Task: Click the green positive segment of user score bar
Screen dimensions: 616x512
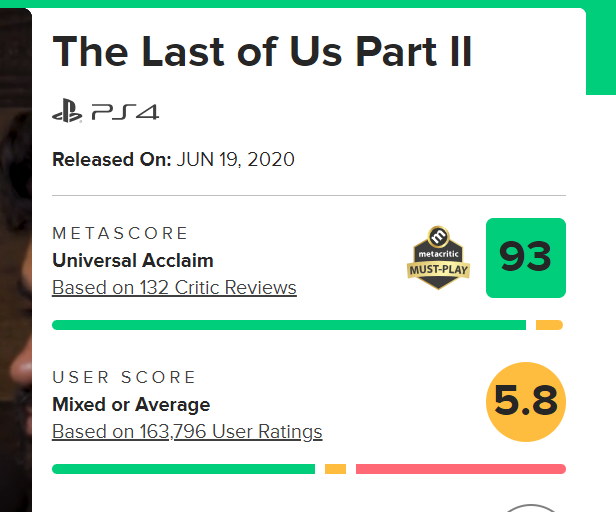Action: point(183,469)
